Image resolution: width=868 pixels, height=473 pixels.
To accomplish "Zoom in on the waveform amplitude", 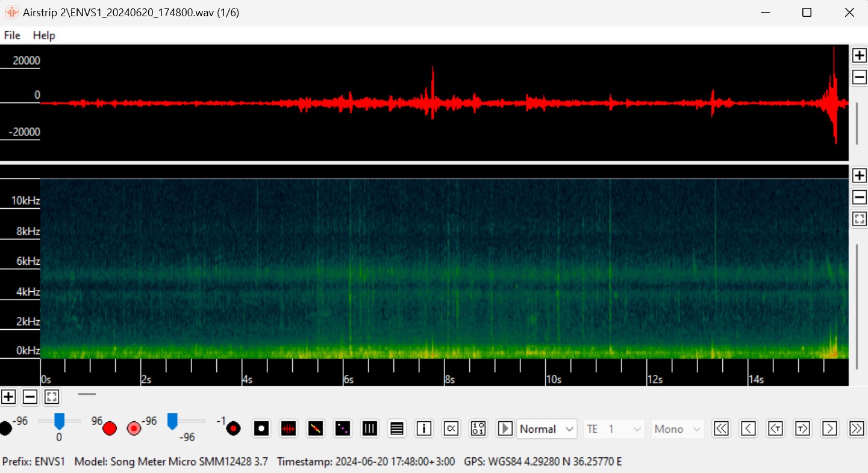I will tap(860, 55).
